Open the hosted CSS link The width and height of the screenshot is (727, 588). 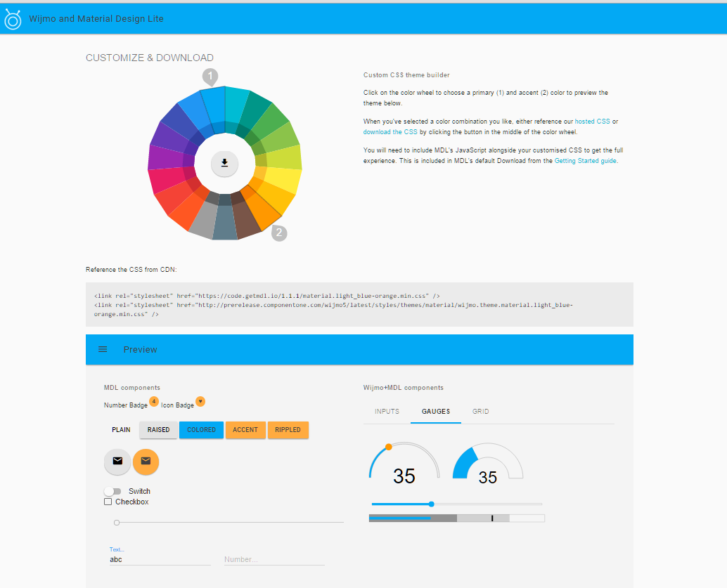(593, 122)
